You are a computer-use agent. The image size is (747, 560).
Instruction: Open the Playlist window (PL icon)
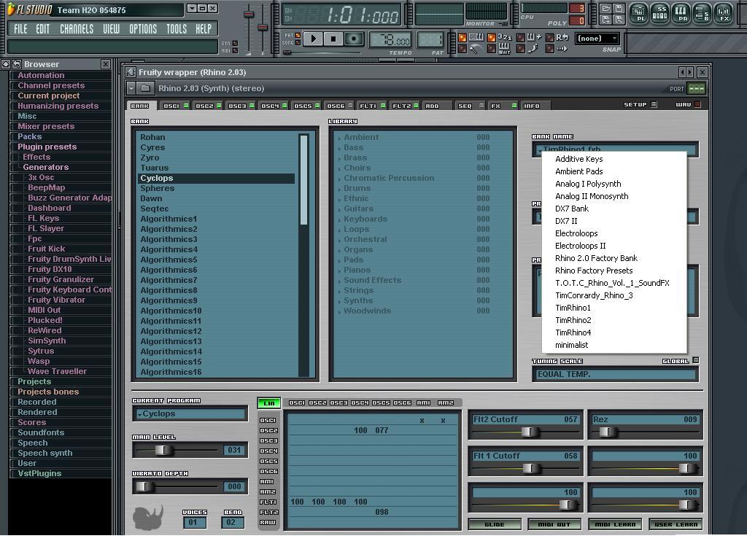point(638,12)
